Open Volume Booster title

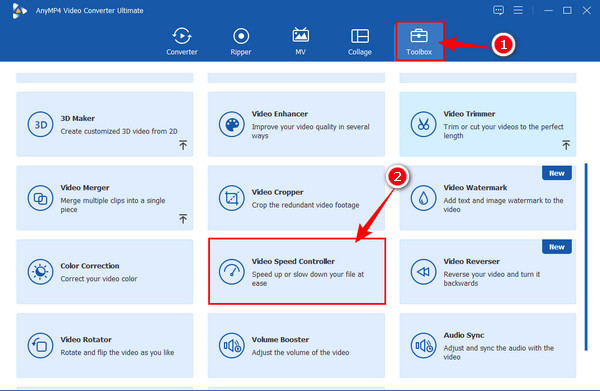280,339
